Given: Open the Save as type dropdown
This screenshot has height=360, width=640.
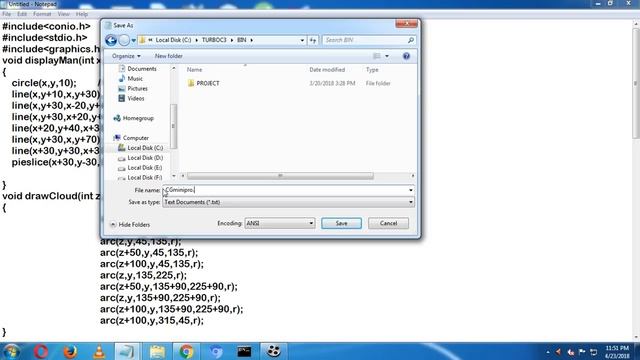Looking at the screenshot, I should tap(288, 202).
